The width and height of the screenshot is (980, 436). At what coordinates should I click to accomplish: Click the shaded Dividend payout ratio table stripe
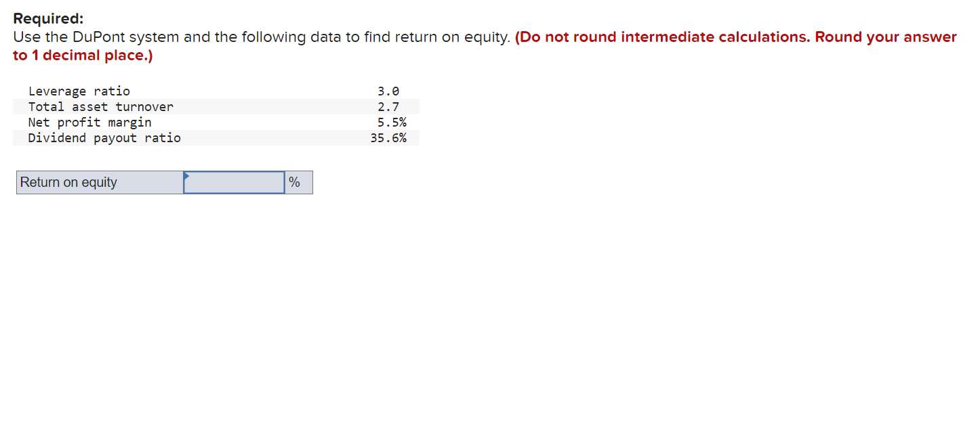271,137
